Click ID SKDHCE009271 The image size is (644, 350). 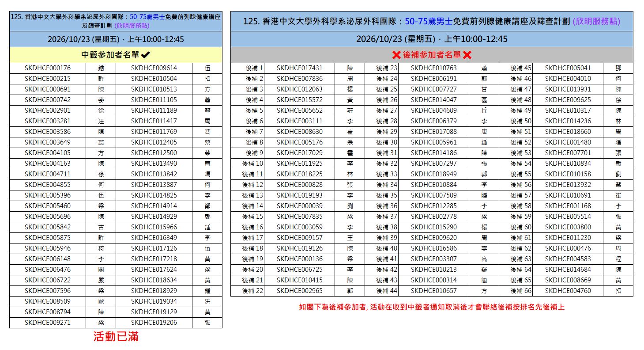tap(48, 323)
